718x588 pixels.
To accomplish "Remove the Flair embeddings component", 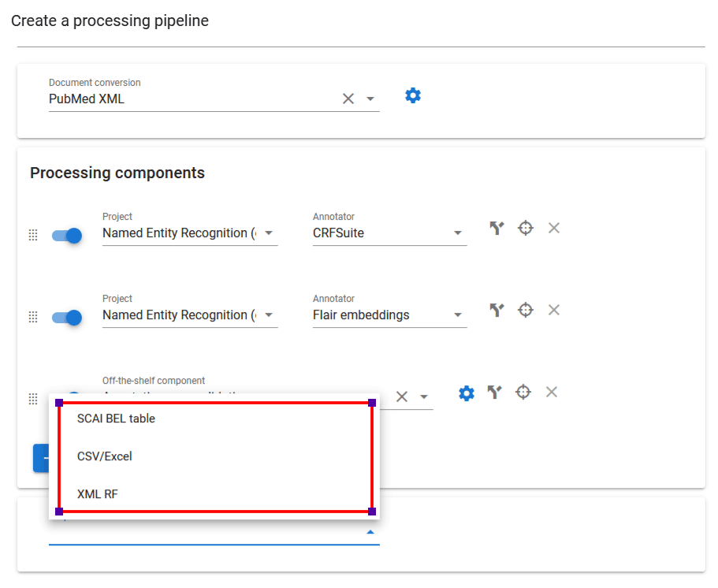I will coord(554,310).
